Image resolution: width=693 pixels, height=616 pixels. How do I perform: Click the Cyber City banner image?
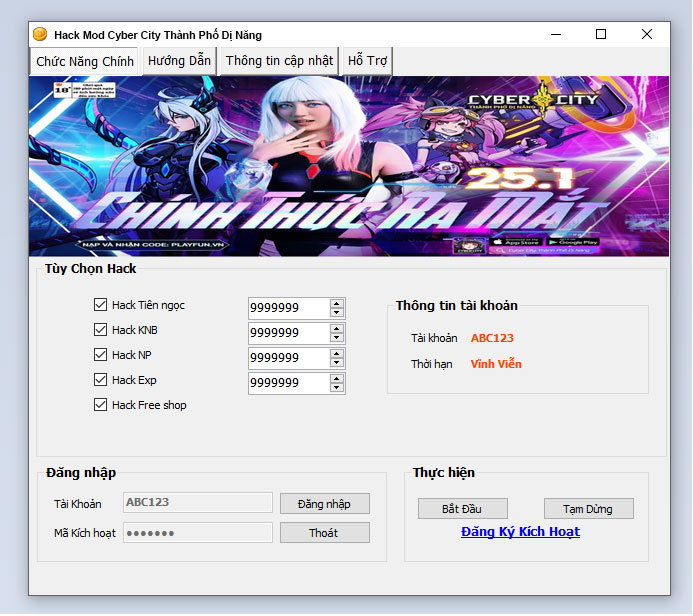coord(349,166)
